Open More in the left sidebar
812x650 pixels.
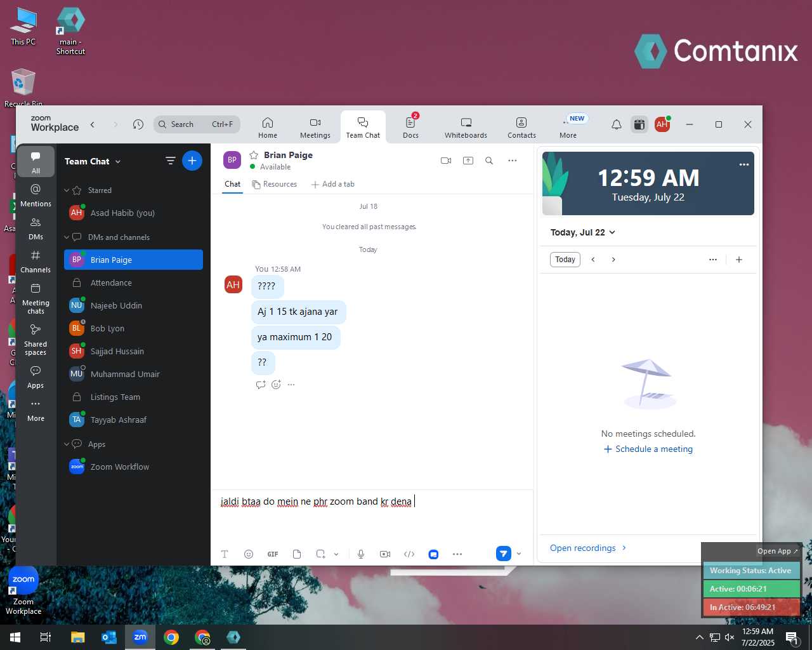[x=36, y=410]
